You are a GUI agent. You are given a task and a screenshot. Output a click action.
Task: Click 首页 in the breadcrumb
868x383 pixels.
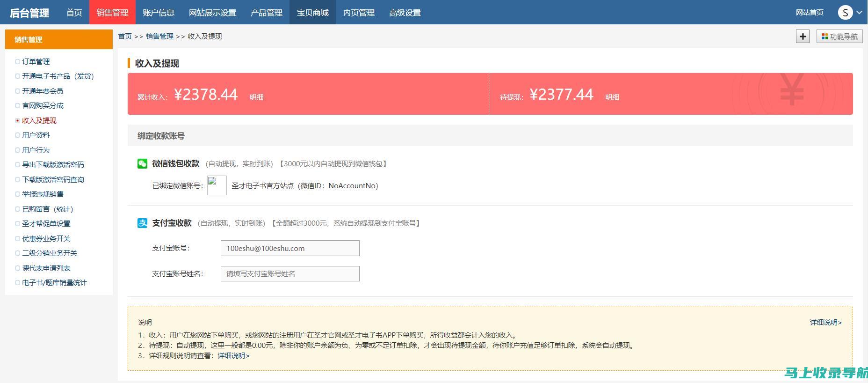[125, 36]
